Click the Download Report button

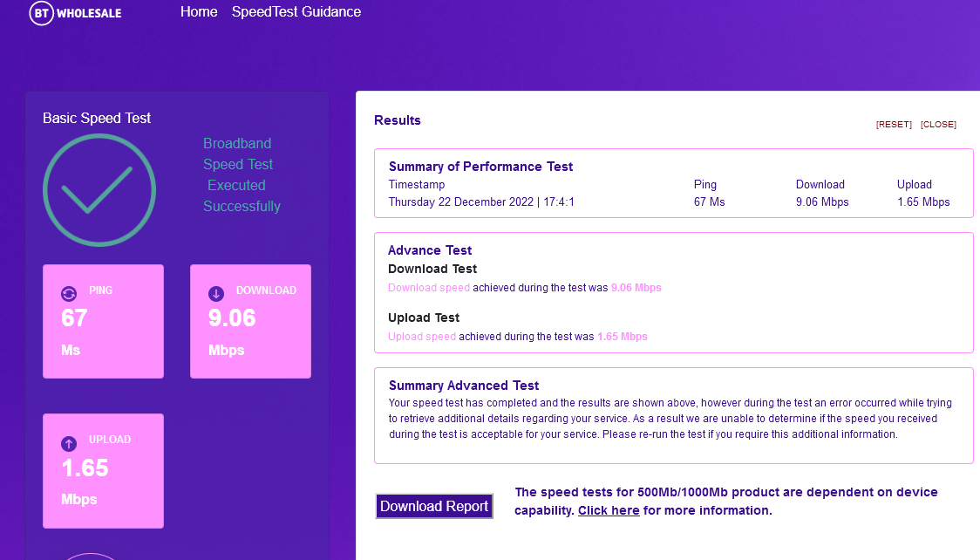[x=434, y=506]
